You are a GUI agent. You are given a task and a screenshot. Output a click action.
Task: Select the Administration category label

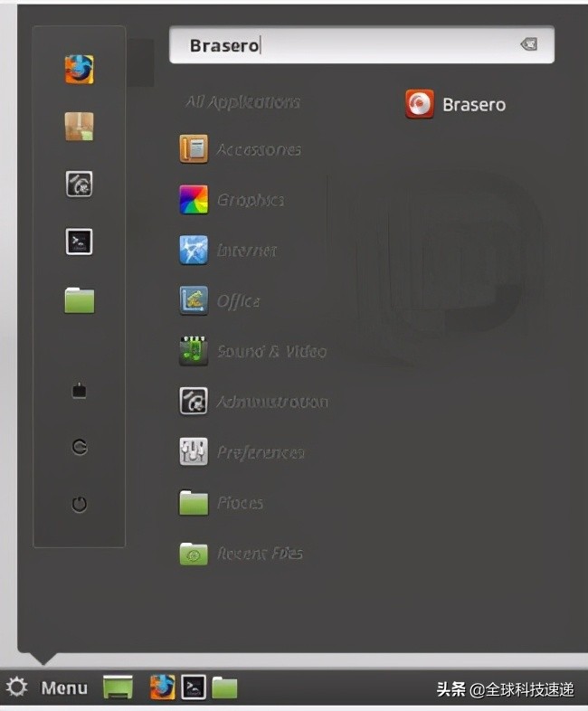pyautogui.click(x=272, y=402)
